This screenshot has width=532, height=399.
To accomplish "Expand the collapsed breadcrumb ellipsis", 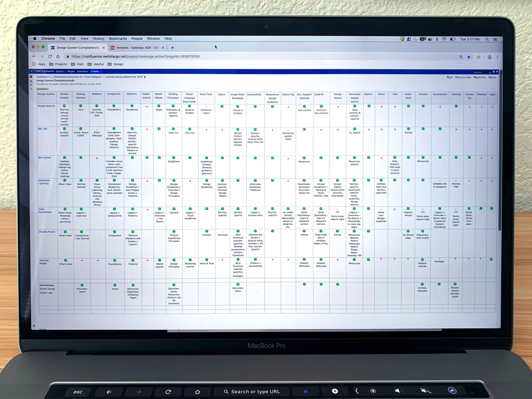I will 51,77.
